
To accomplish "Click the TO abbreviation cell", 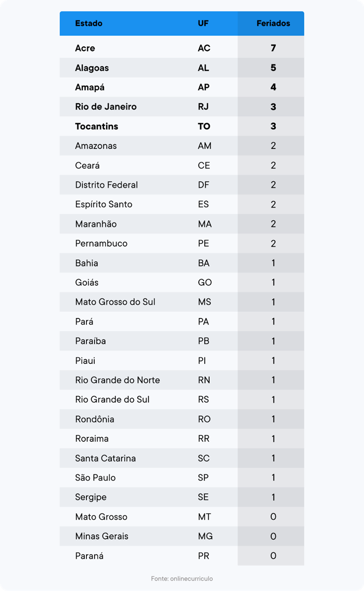I will (204, 126).
